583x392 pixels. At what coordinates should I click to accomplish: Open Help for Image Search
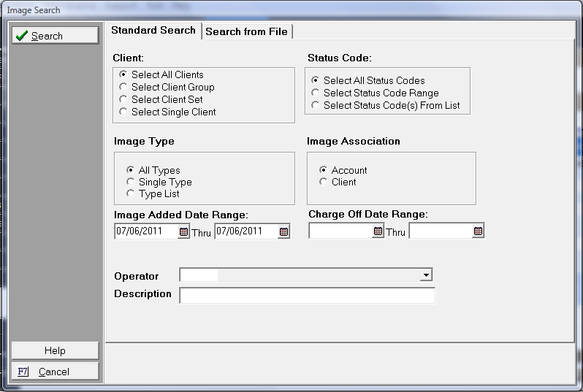point(55,350)
